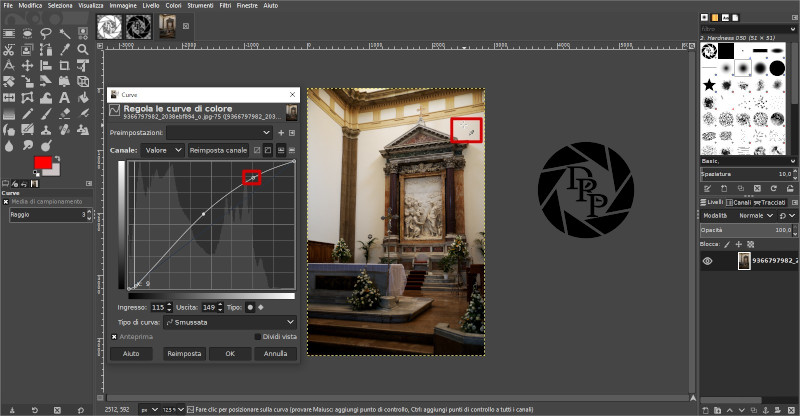The height and width of the screenshot is (416, 800).
Task: Hide the layer using the eye icon
Action: tap(707, 261)
